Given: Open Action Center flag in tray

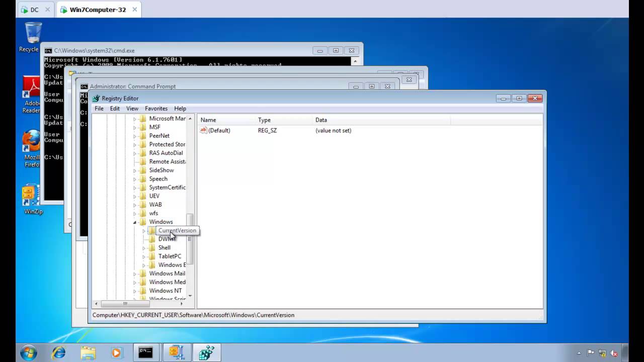Looking at the screenshot, I should point(591,353).
